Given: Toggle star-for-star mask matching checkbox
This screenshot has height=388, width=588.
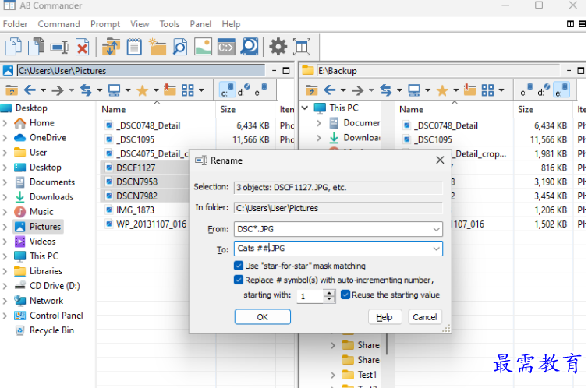Looking at the screenshot, I should click(x=239, y=266).
